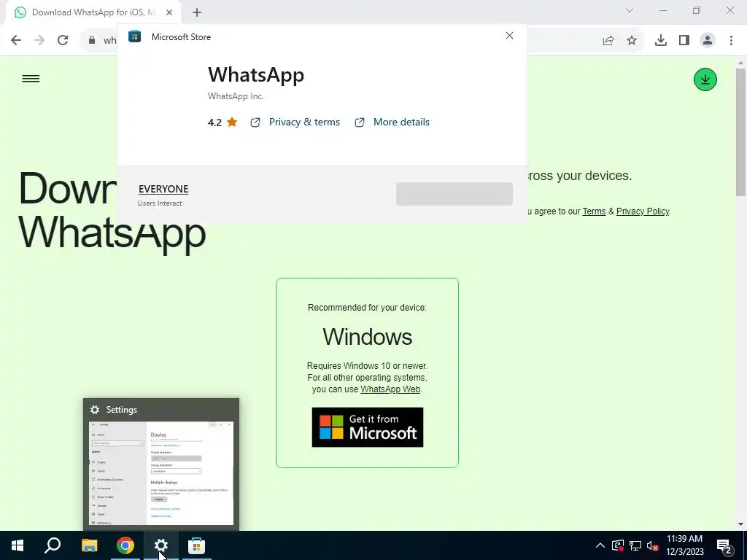Screen dimensions: 747x560
Task: Click the greyed install button
Action: point(454,194)
